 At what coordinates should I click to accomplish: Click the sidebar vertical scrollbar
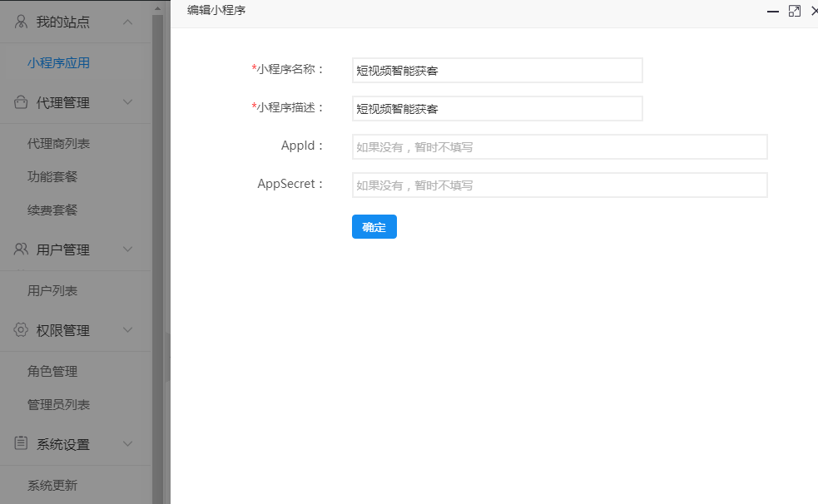tap(157, 258)
